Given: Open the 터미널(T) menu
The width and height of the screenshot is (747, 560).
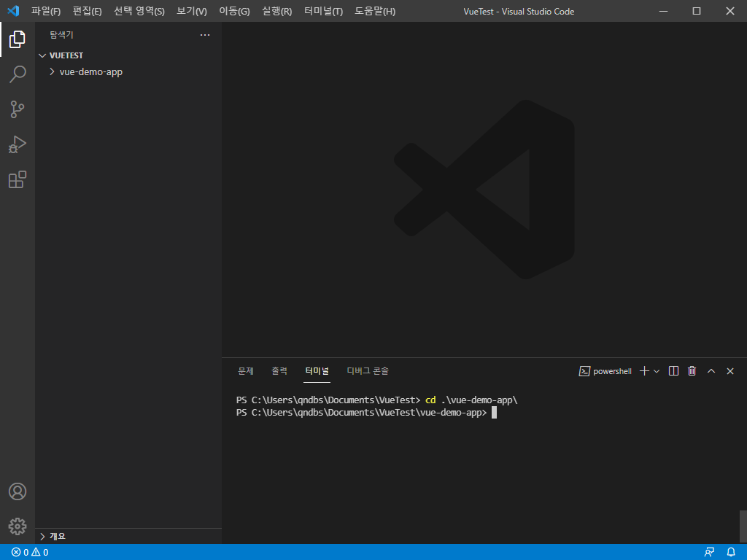Looking at the screenshot, I should tap(323, 11).
